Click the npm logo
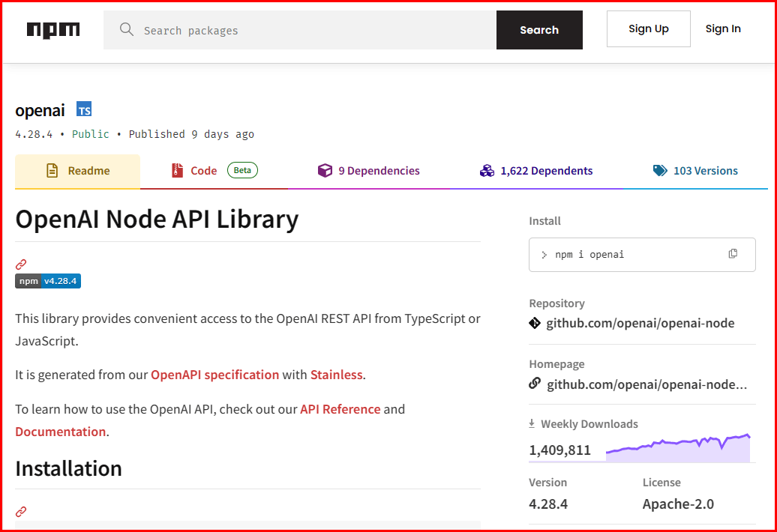This screenshot has width=777, height=532. [x=53, y=30]
